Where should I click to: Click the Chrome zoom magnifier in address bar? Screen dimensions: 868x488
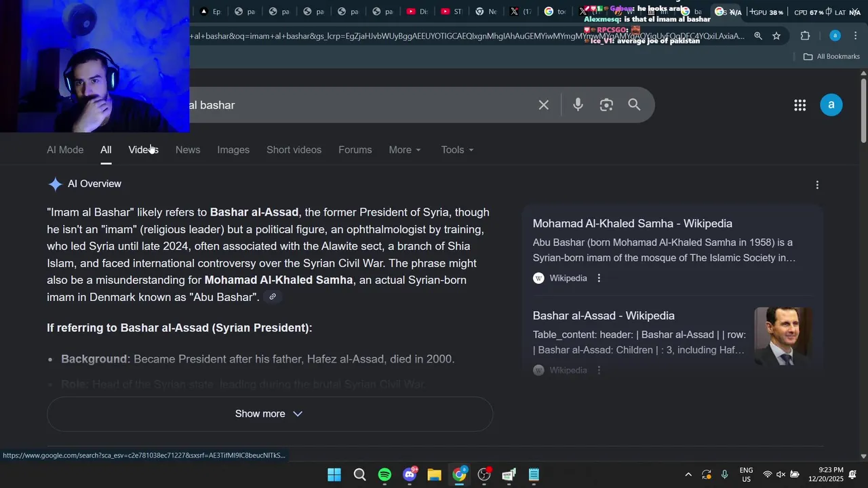[758, 36]
